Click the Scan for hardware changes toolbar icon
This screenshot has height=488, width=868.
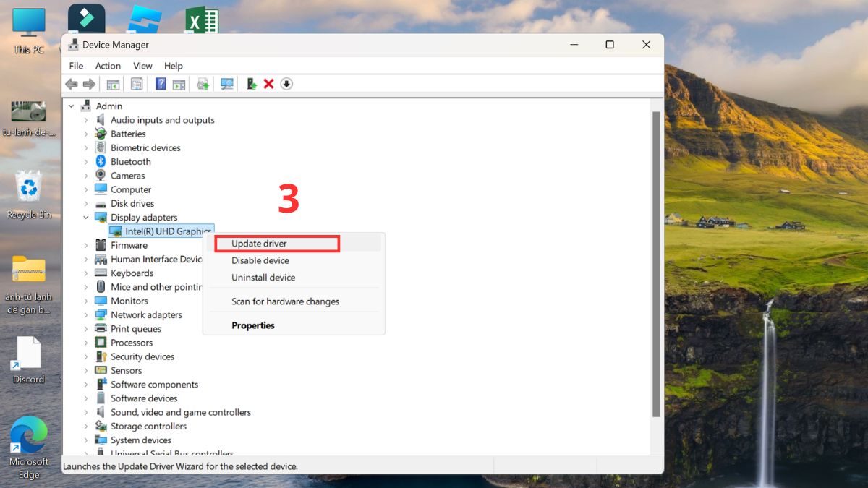[x=227, y=84]
